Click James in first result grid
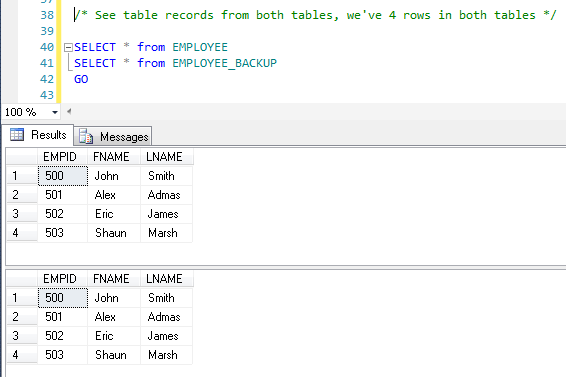Image resolution: width=566 pixels, height=377 pixels. click(x=166, y=214)
